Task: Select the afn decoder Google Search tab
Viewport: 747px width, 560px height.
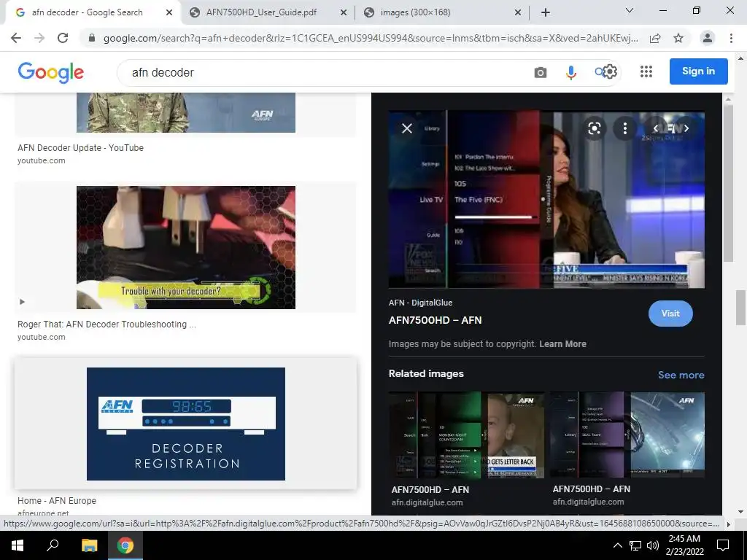Action: pyautogui.click(x=88, y=12)
